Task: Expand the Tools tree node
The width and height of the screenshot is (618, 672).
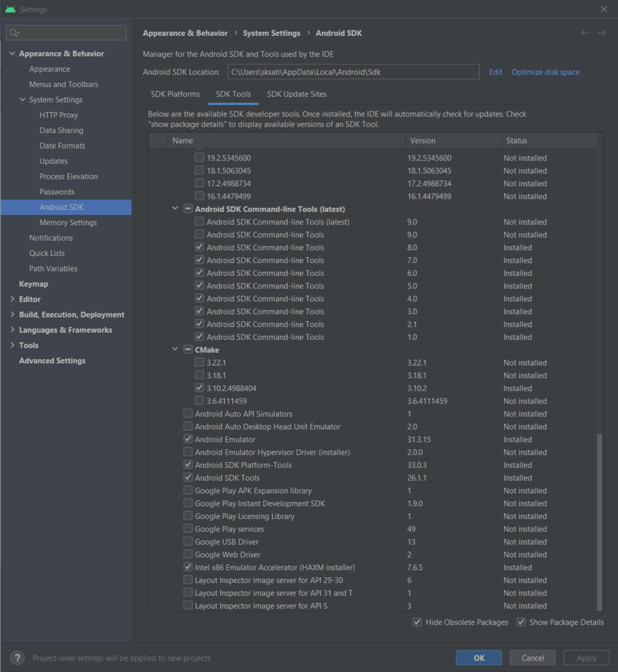Action: pyautogui.click(x=12, y=345)
